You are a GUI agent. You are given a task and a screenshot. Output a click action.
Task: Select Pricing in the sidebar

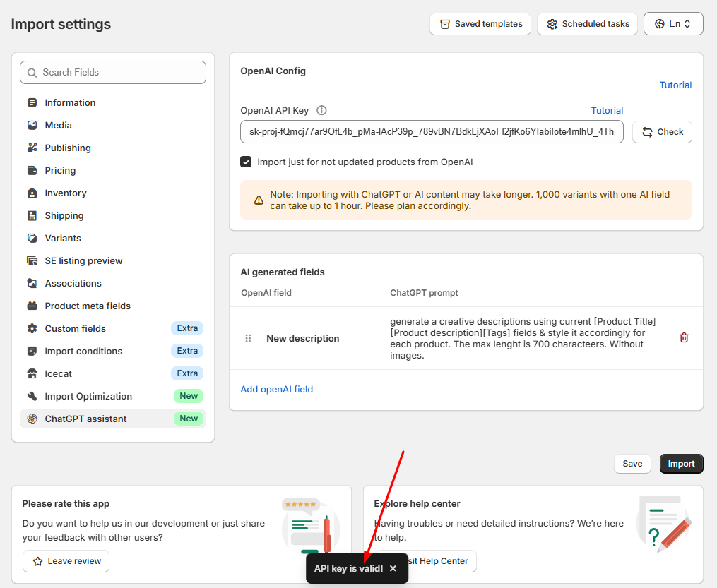click(x=113, y=170)
